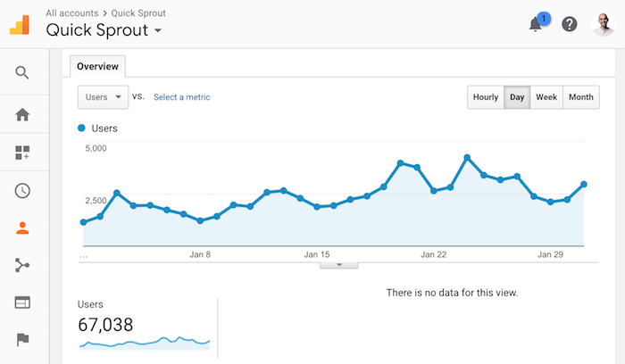This screenshot has width=625, height=364.
Task: Open notifications bell icon
Action: [x=536, y=24]
